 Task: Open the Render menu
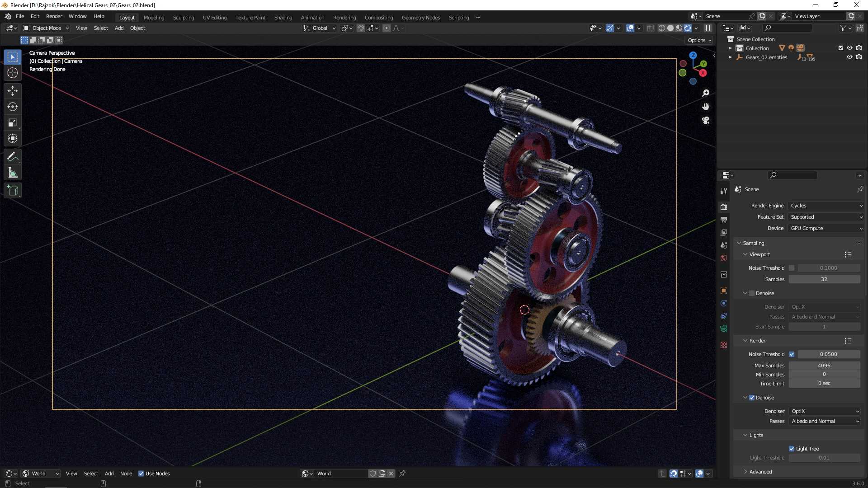(54, 16)
